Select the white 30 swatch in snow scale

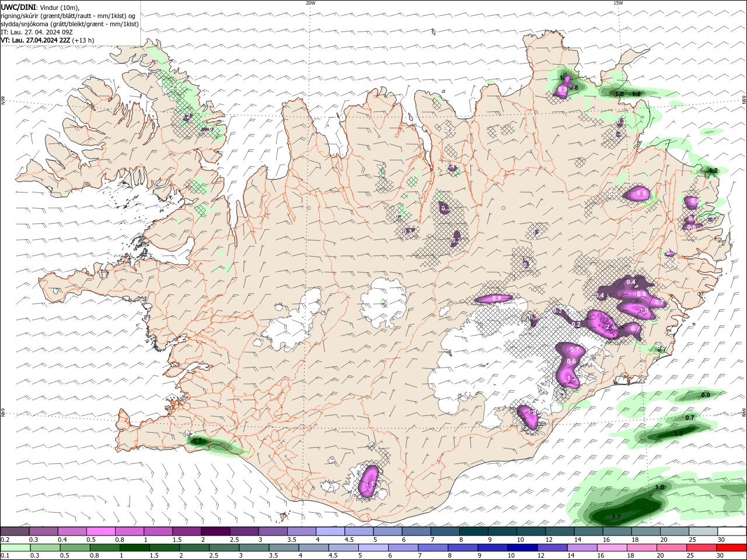point(732,531)
